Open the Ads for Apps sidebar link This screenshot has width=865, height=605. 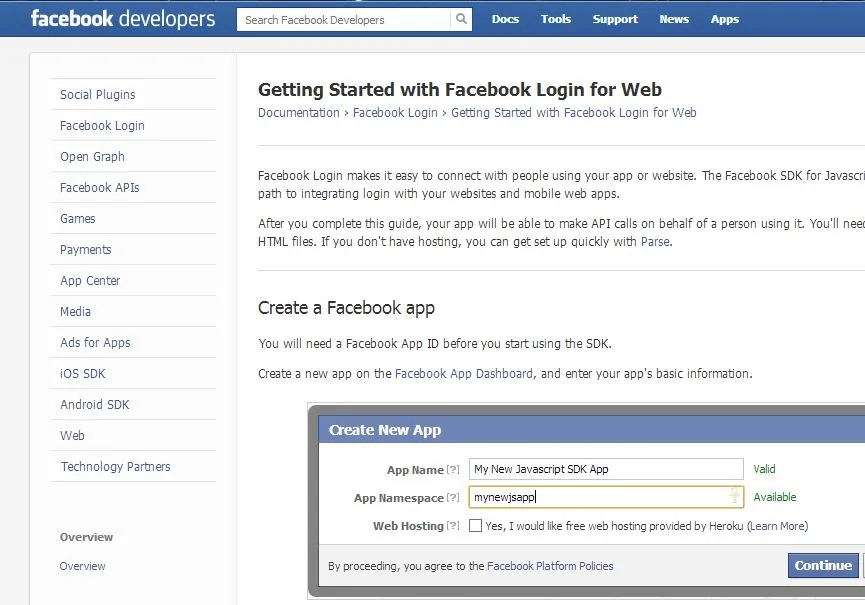point(95,342)
